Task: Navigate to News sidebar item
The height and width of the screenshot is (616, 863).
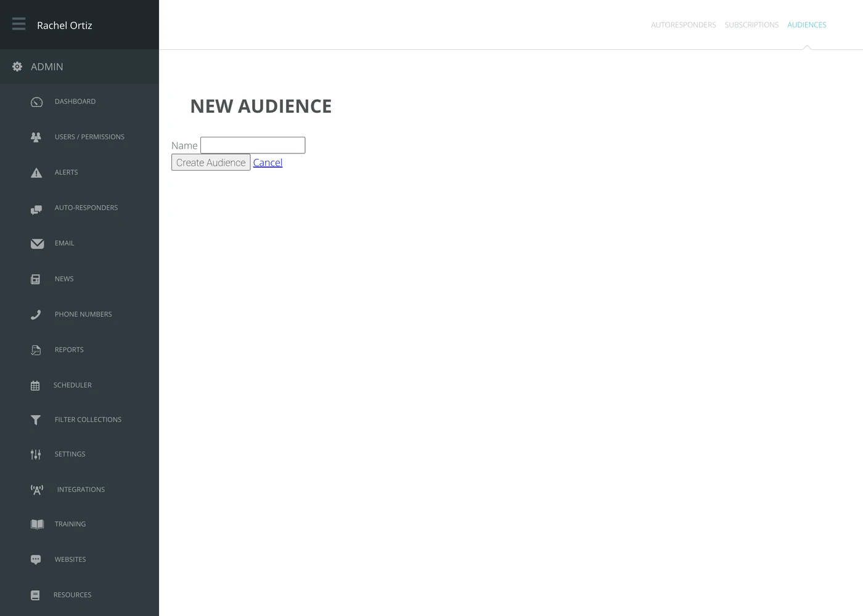Action: pyautogui.click(x=64, y=279)
